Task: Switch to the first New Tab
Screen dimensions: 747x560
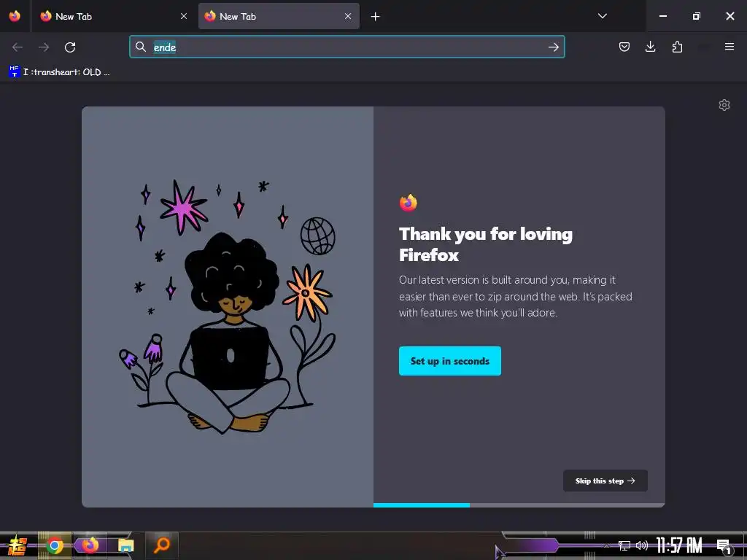Action: click(x=114, y=17)
